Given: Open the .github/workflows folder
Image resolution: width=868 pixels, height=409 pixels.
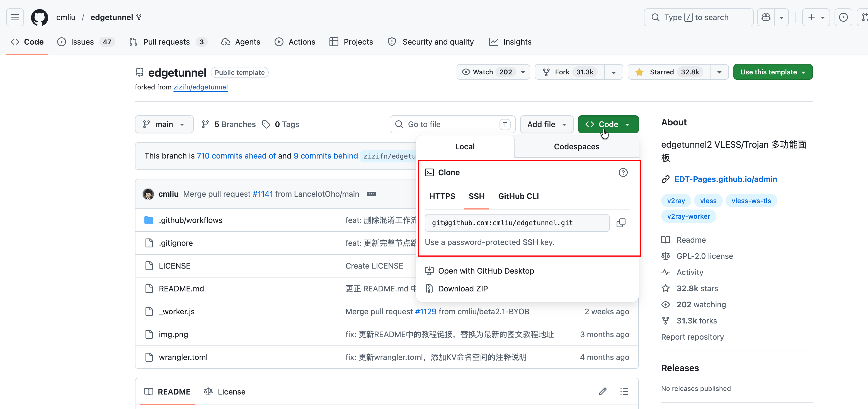Looking at the screenshot, I should (190, 220).
